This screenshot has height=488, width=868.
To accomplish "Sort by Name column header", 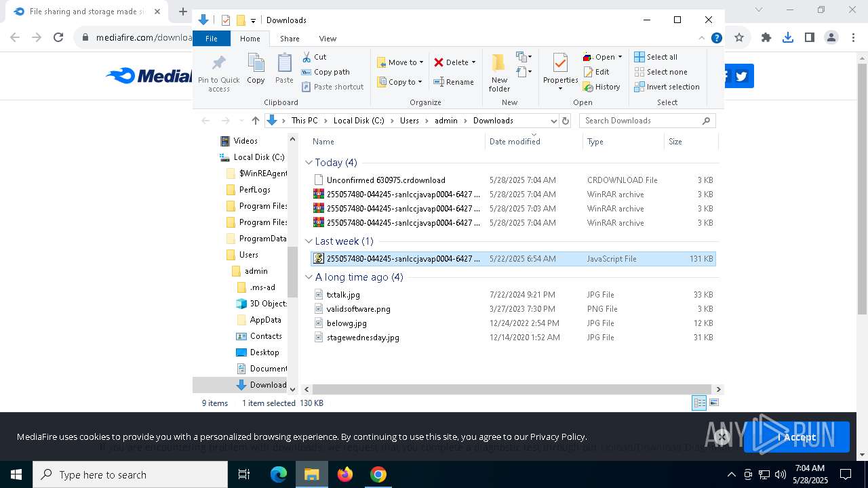I will point(397,142).
